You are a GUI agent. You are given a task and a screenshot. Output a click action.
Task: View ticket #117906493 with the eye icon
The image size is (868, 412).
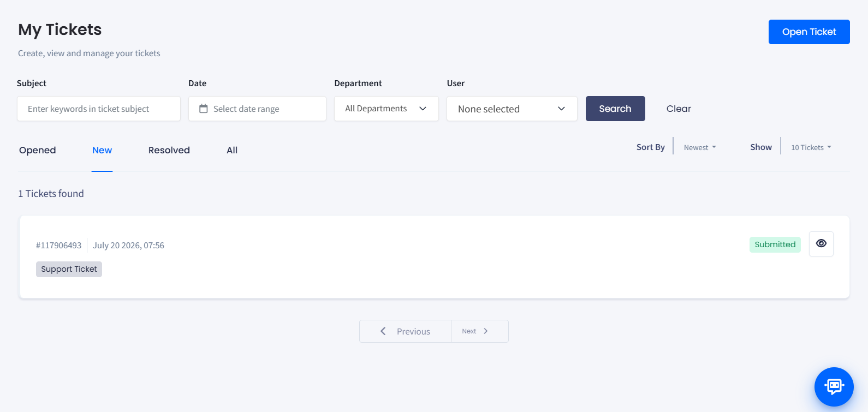[x=821, y=243]
